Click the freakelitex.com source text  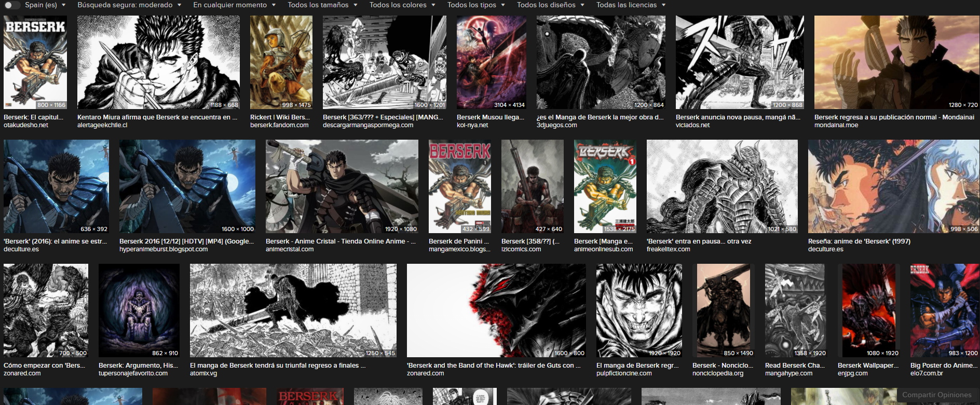tap(668, 249)
